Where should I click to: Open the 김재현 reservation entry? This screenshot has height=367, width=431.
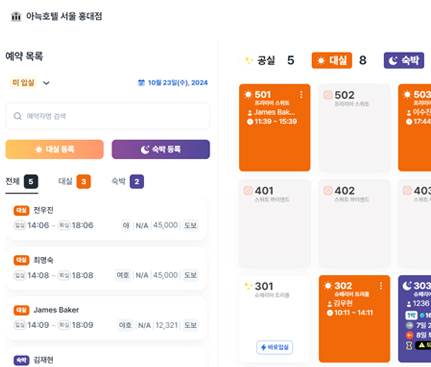point(107,357)
